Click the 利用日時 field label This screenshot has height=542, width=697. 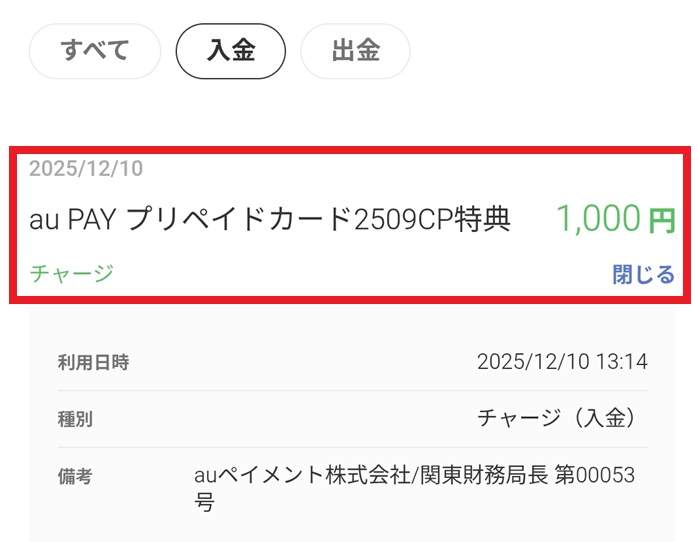[x=94, y=362]
